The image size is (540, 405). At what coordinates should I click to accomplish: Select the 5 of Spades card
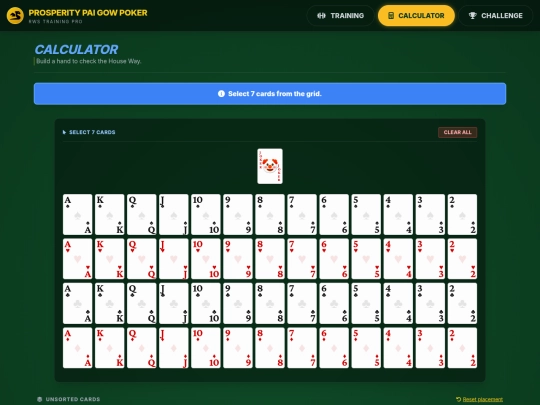pos(366,215)
